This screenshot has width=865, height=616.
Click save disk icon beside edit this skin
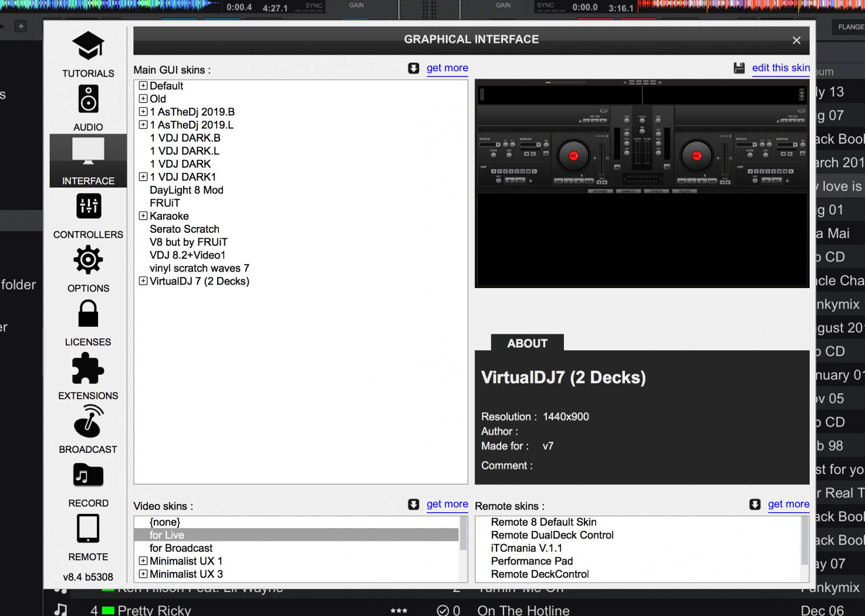pyautogui.click(x=739, y=68)
